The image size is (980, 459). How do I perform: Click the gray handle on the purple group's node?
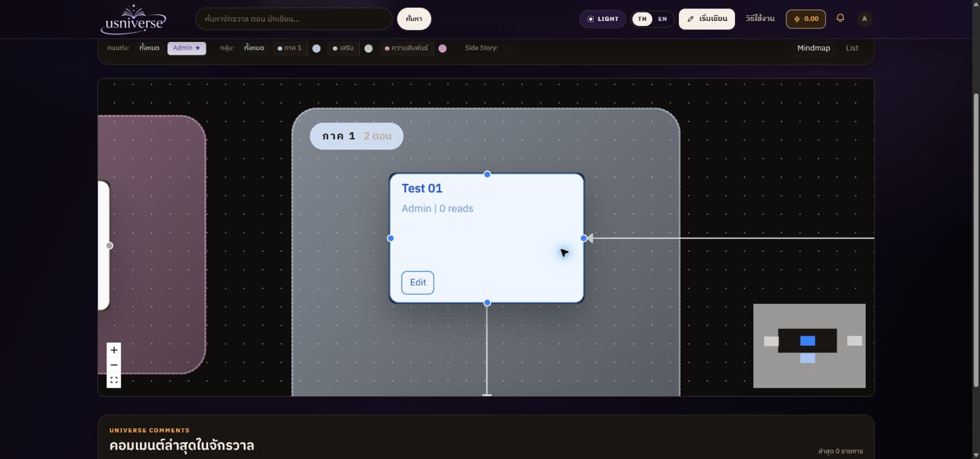pyautogui.click(x=110, y=246)
